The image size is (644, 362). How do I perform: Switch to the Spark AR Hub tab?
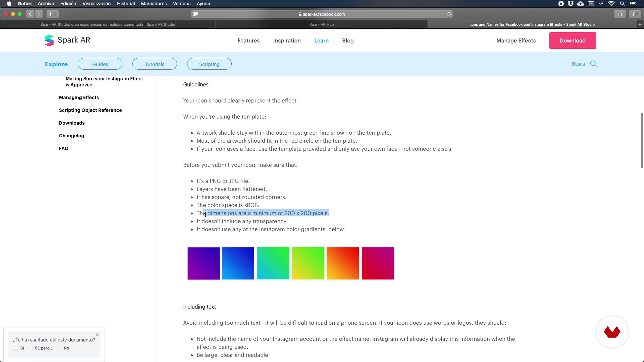tap(321, 24)
